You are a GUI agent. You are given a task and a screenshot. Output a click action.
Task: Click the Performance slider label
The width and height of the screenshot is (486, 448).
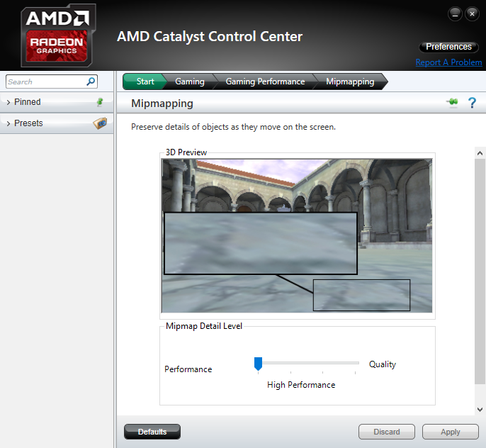(188, 369)
